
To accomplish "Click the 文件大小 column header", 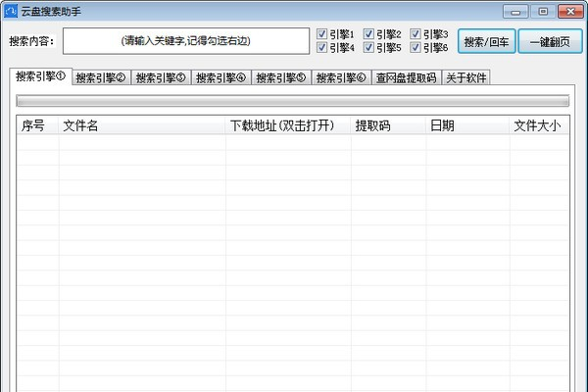I will click(539, 125).
